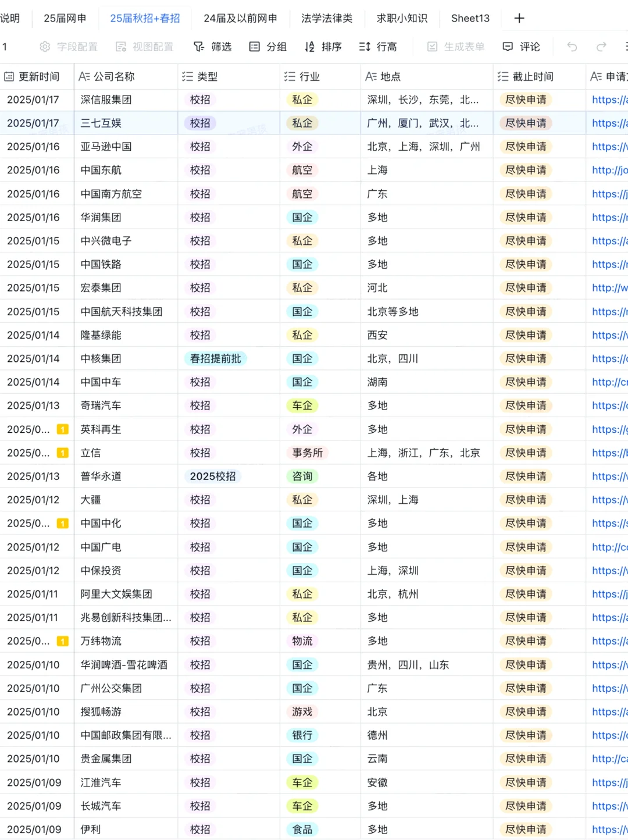Expand the 行业 column header options
628x840 pixels.
coord(288,76)
